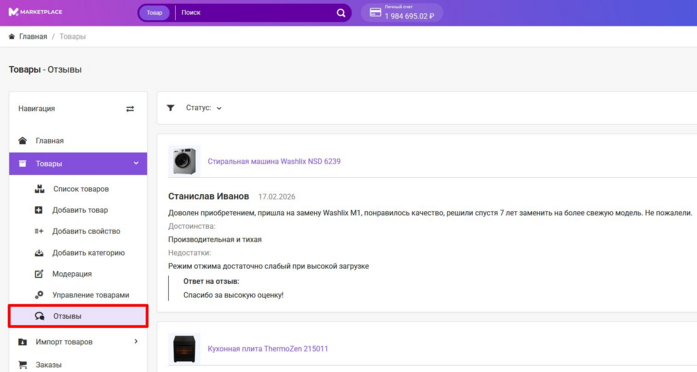
Task: Click reviewer name Станислав Иванов
Action: point(208,196)
